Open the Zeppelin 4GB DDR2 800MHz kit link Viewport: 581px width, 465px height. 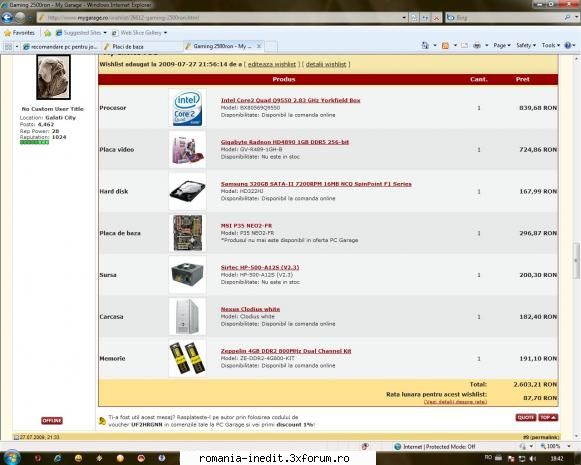point(286,351)
